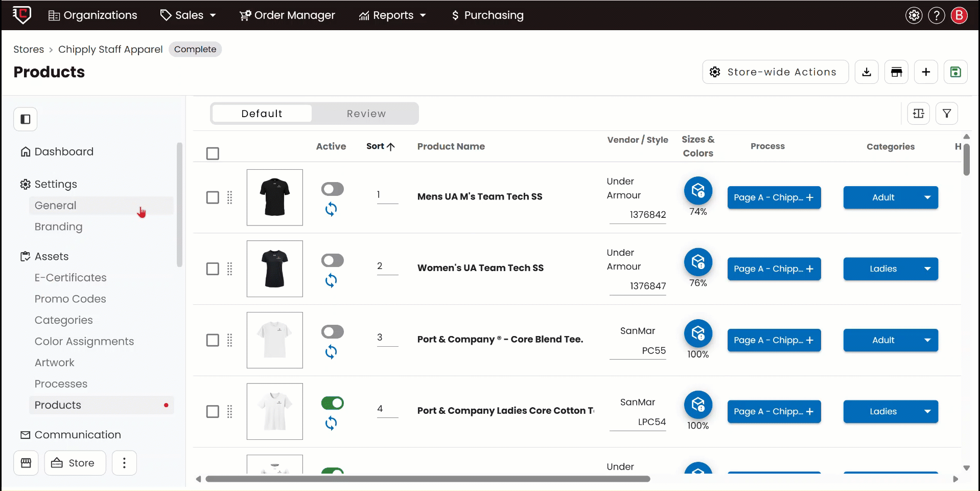Open the Reports dropdown in navbar
980x491 pixels.
coord(392,15)
